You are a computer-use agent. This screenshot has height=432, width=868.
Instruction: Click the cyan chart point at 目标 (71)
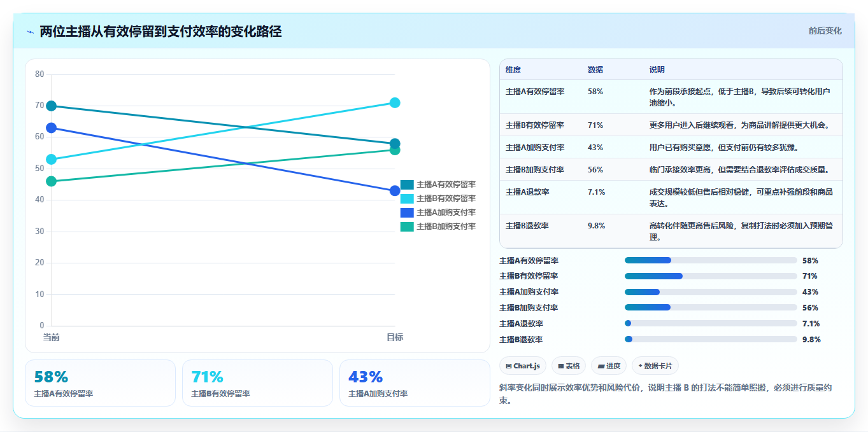tap(395, 103)
